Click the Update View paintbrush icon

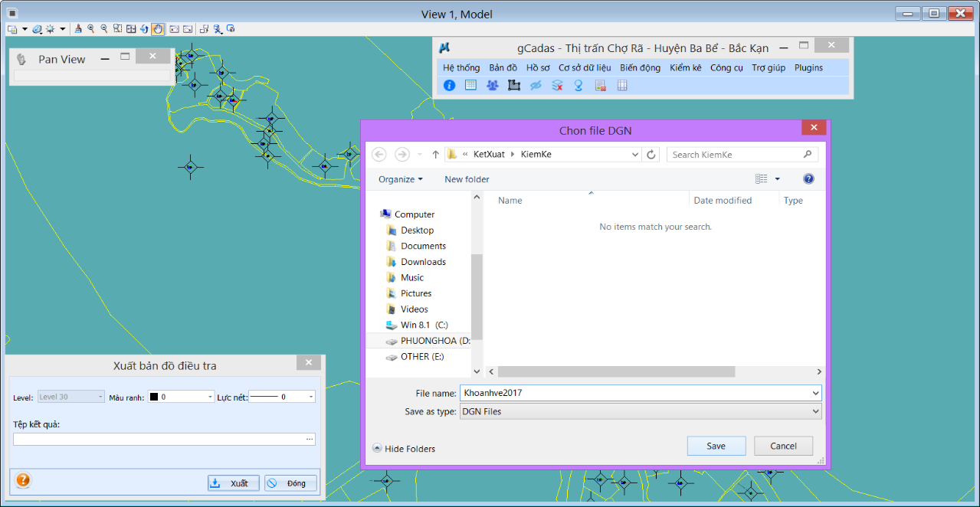[78, 29]
